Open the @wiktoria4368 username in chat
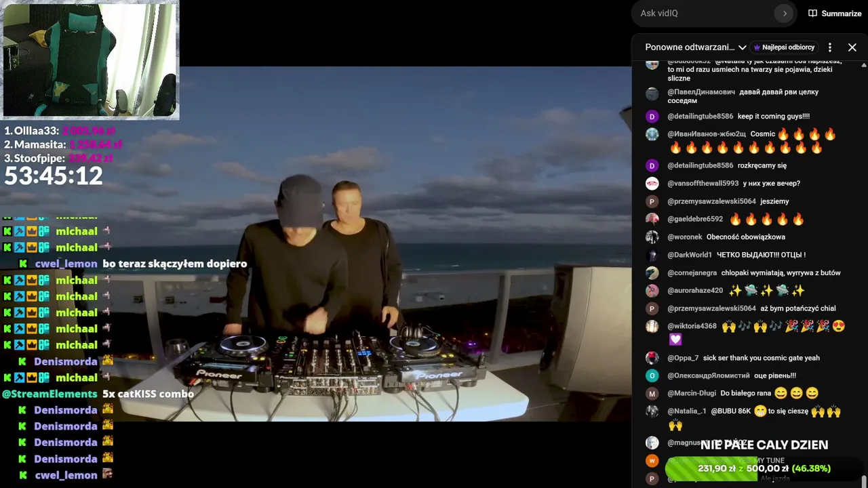868x488 pixels. 692,326
